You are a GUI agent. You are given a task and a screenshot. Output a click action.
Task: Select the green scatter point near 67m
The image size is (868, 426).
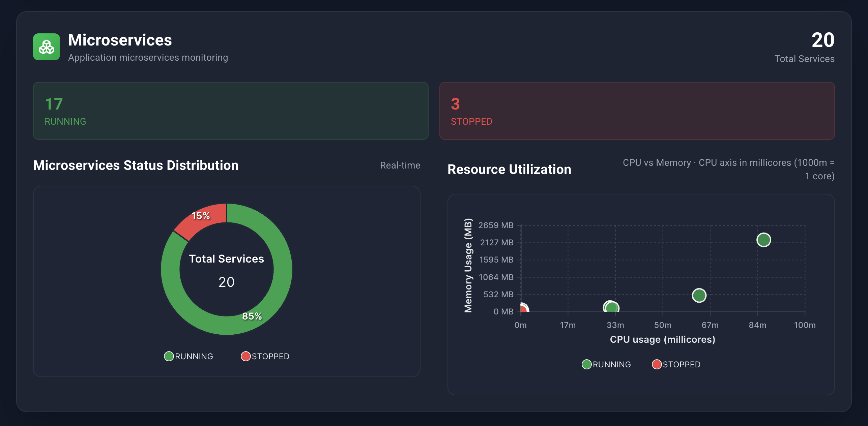tap(699, 296)
